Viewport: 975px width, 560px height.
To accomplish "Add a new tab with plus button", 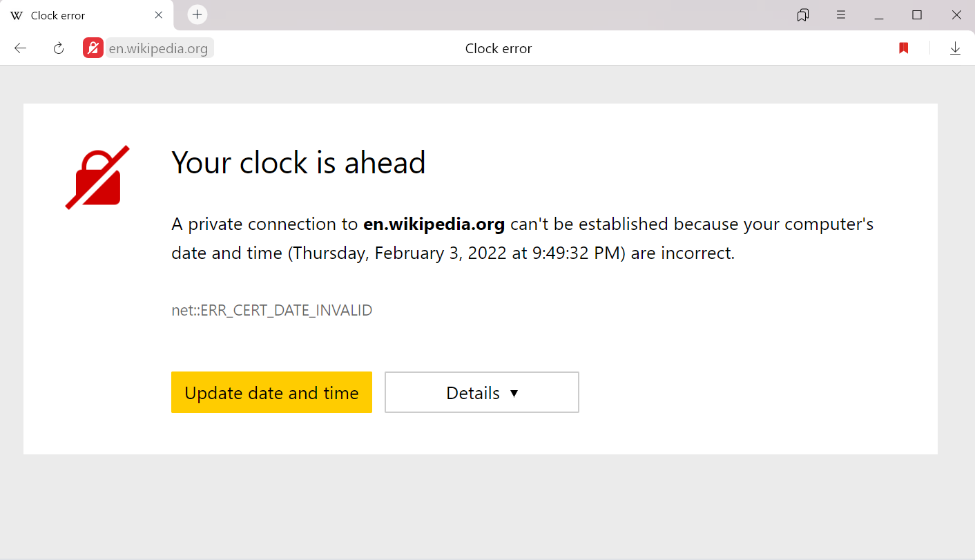I will coord(197,15).
